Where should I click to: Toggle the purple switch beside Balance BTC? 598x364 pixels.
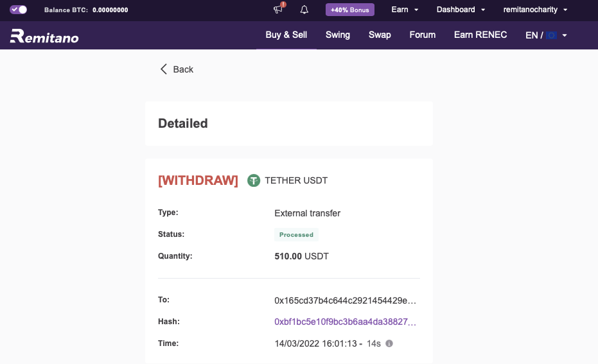pyautogui.click(x=18, y=10)
